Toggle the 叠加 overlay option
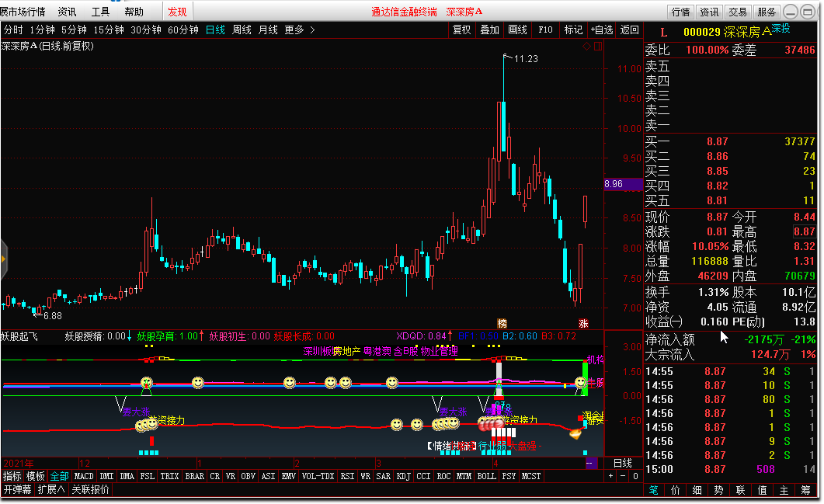Viewport: 824px width, 504px height. point(490,30)
